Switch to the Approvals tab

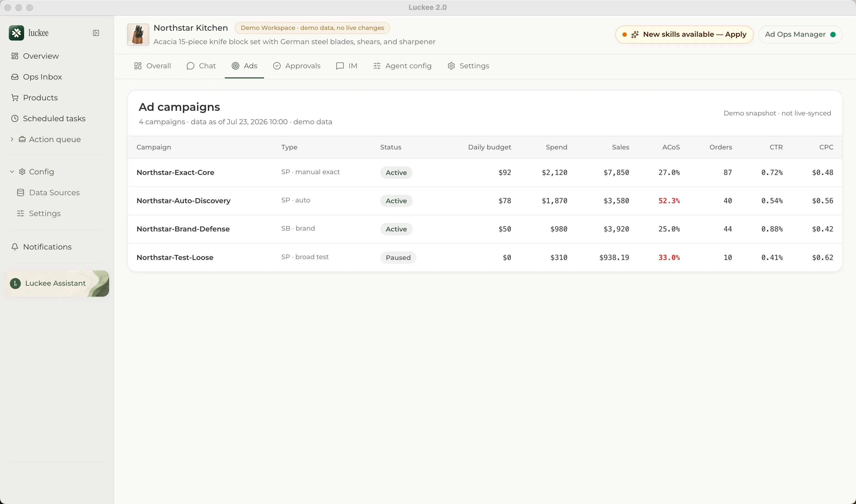pos(297,66)
